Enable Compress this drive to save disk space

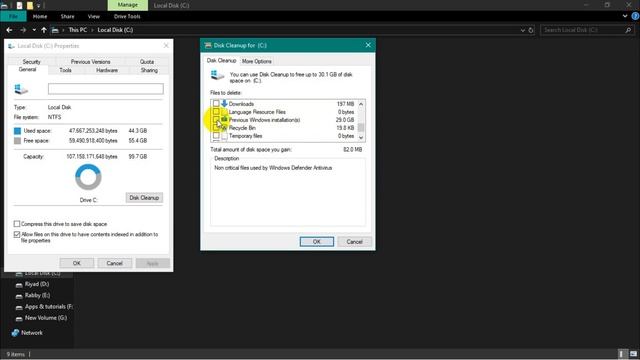point(17,224)
